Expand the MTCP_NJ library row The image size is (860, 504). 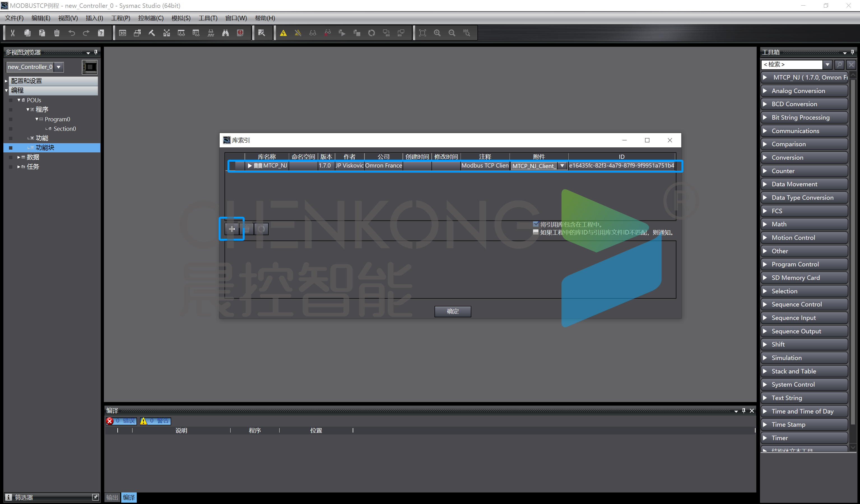click(250, 166)
